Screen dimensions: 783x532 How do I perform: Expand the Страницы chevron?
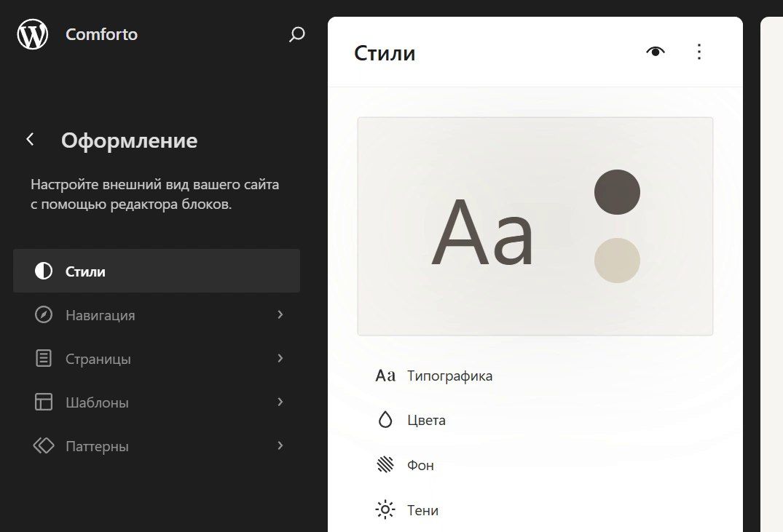point(280,358)
